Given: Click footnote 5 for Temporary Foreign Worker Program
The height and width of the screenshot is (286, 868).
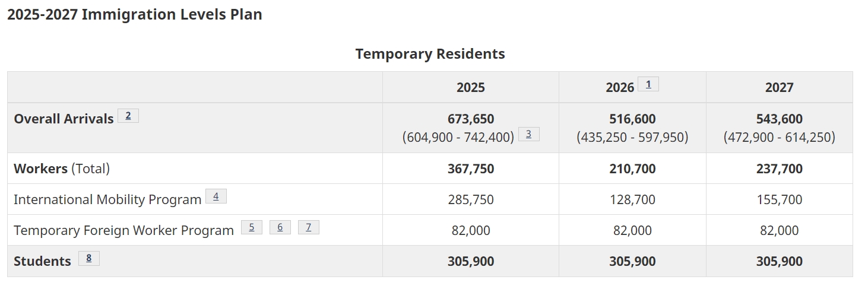Looking at the screenshot, I should 251,227.
